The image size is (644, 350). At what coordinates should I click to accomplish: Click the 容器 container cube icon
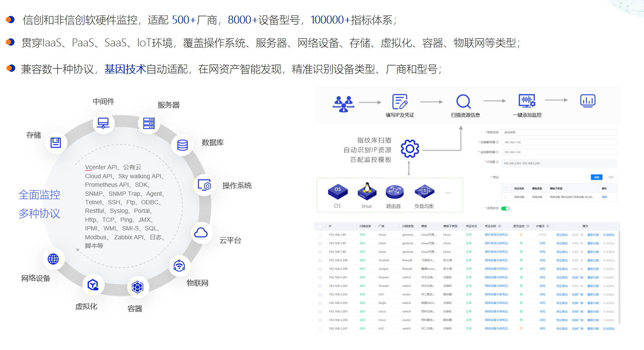[x=138, y=287]
